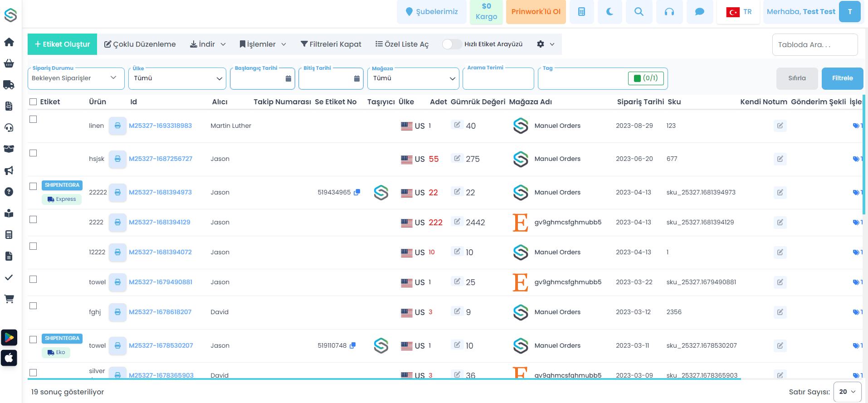Sort by Alıcı column header
868x403 pixels.
(x=220, y=102)
